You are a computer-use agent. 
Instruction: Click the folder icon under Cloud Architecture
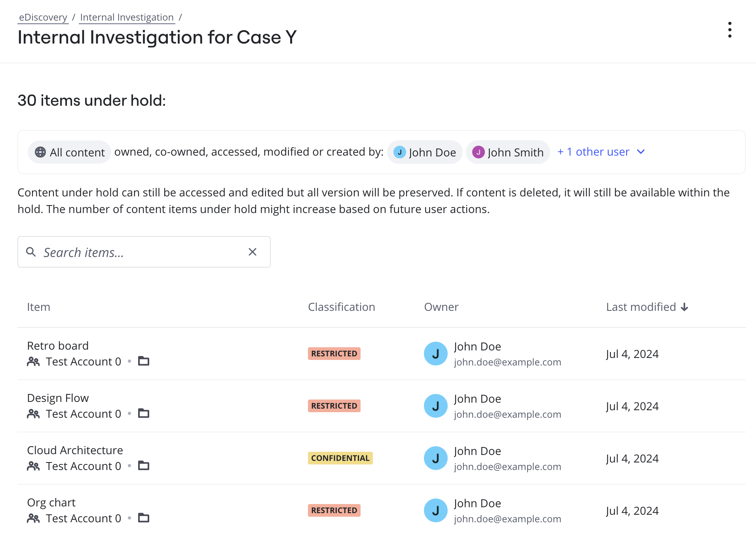point(143,466)
